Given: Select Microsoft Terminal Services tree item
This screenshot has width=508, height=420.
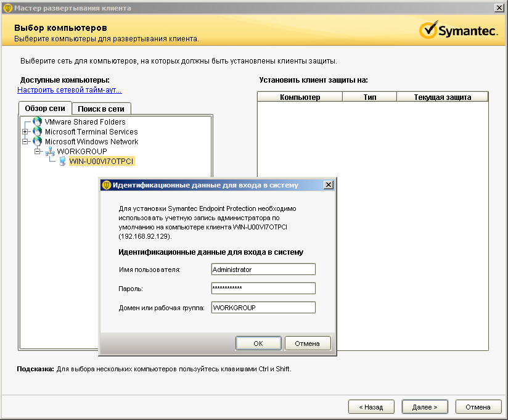Looking at the screenshot, I should pyautogui.click(x=91, y=131).
